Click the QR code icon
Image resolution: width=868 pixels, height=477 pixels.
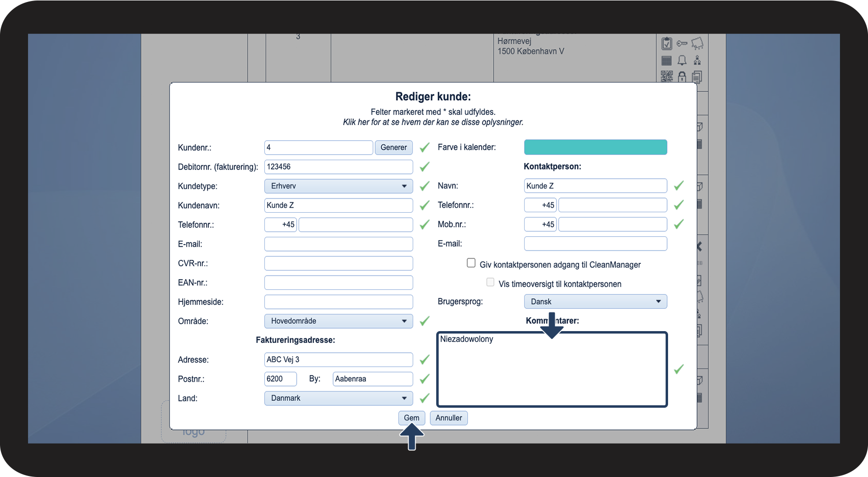[667, 76]
